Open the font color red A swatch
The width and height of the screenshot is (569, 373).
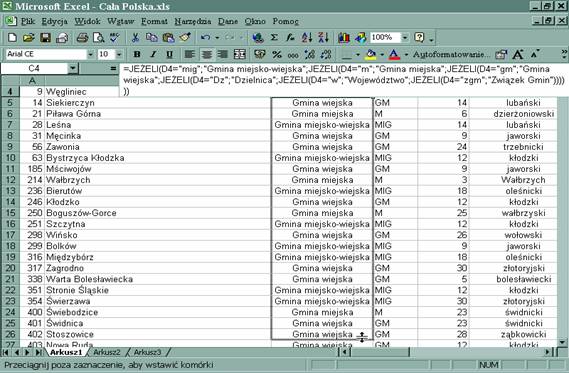394,54
